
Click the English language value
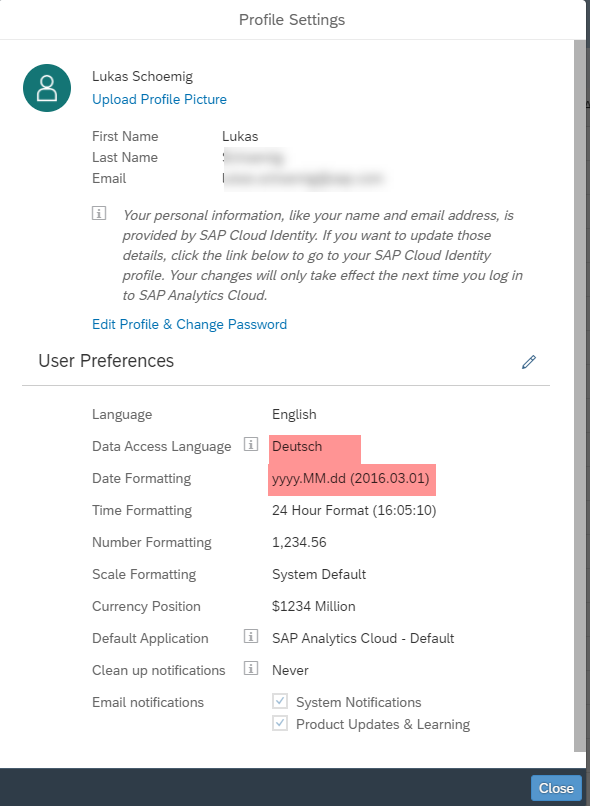click(x=294, y=414)
